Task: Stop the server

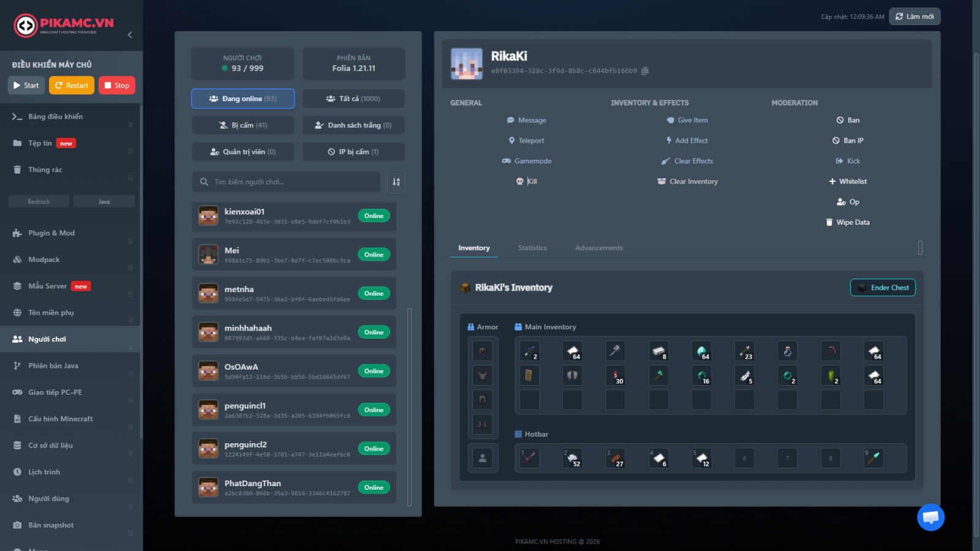Action: pos(117,86)
